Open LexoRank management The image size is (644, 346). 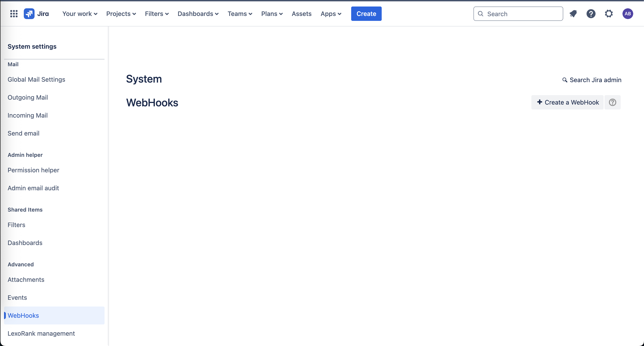click(41, 333)
